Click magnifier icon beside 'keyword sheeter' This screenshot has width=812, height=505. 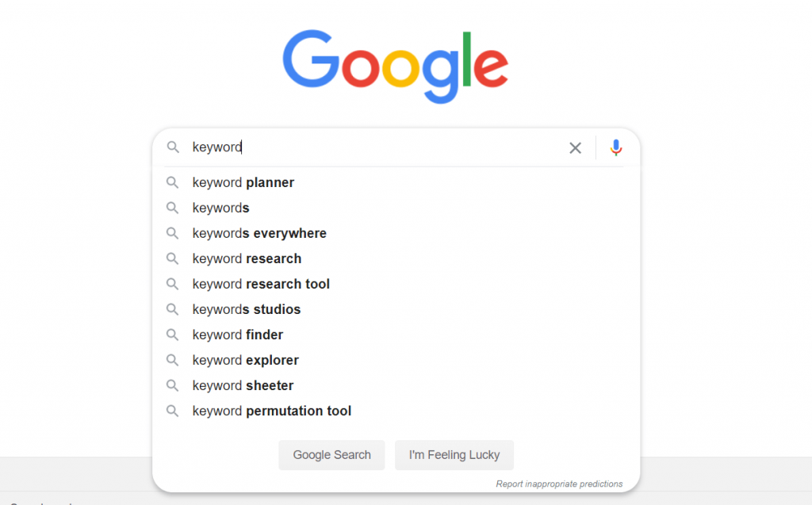pos(172,385)
